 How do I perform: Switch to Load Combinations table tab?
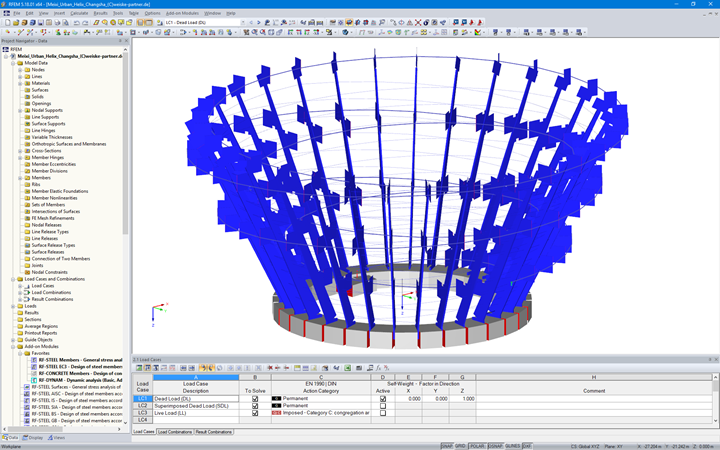point(174,432)
